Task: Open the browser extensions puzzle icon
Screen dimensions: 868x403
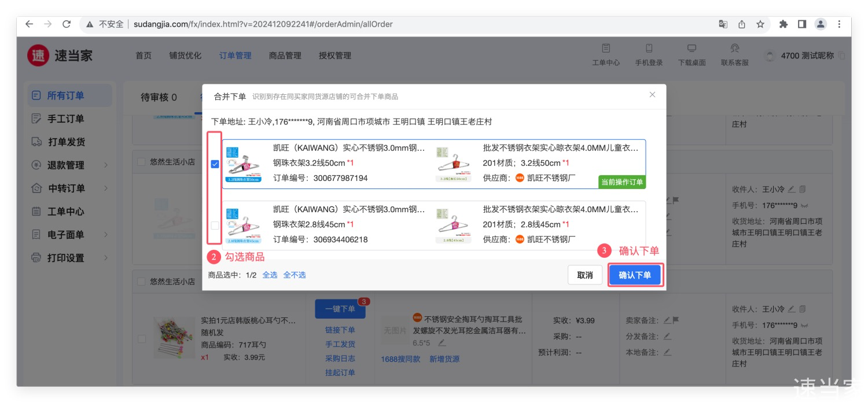Action: coord(784,24)
